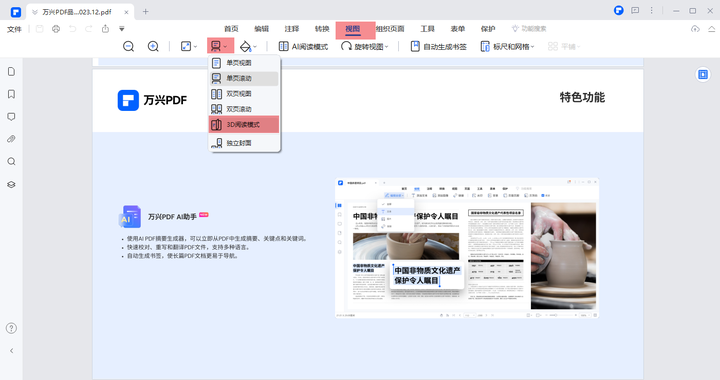This screenshot has width=720, height=380.
Task: Open the 文件 file menu
Action: (x=14, y=29)
